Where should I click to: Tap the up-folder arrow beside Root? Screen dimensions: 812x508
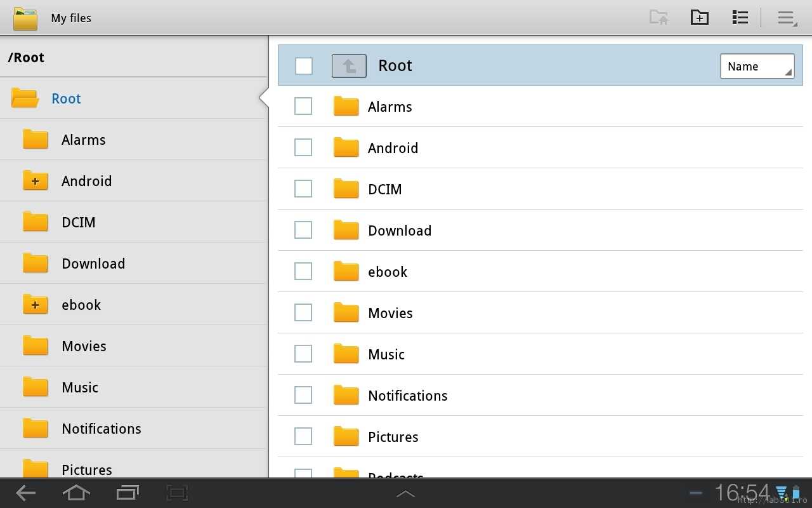point(349,65)
